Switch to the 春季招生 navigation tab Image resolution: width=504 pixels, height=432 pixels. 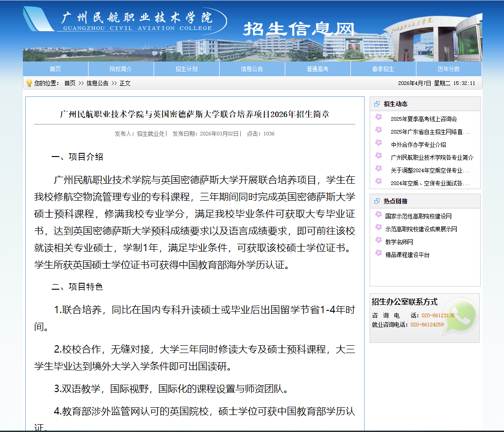pos(383,68)
